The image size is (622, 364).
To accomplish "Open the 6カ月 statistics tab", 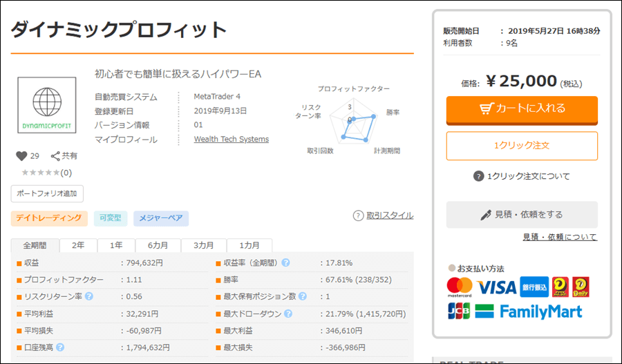I will pos(158,245).
